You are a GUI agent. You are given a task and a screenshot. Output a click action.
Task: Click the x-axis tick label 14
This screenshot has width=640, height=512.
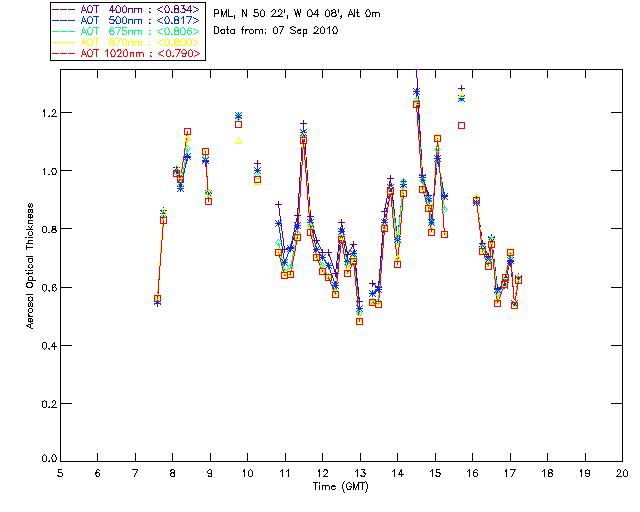pos(398,473)
